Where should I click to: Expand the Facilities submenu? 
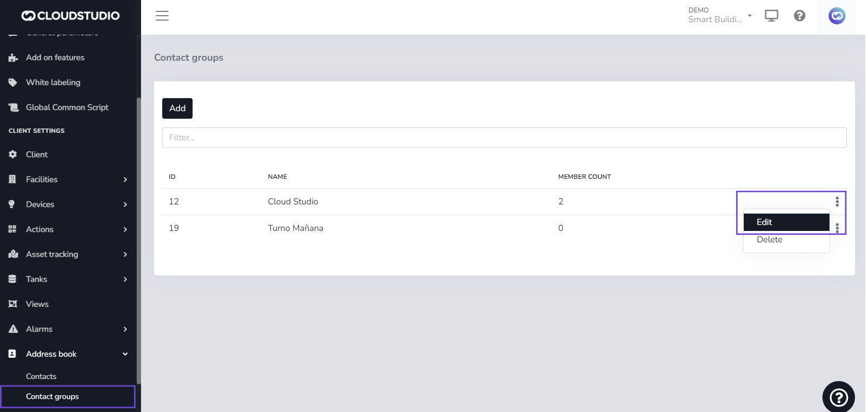tap(68, 179)
